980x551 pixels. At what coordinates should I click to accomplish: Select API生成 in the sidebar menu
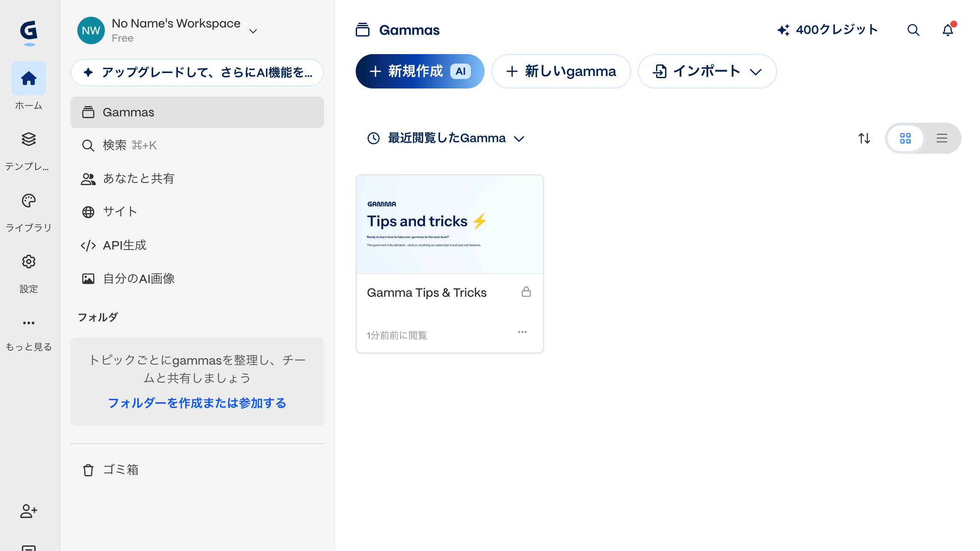tap(125, 245)
